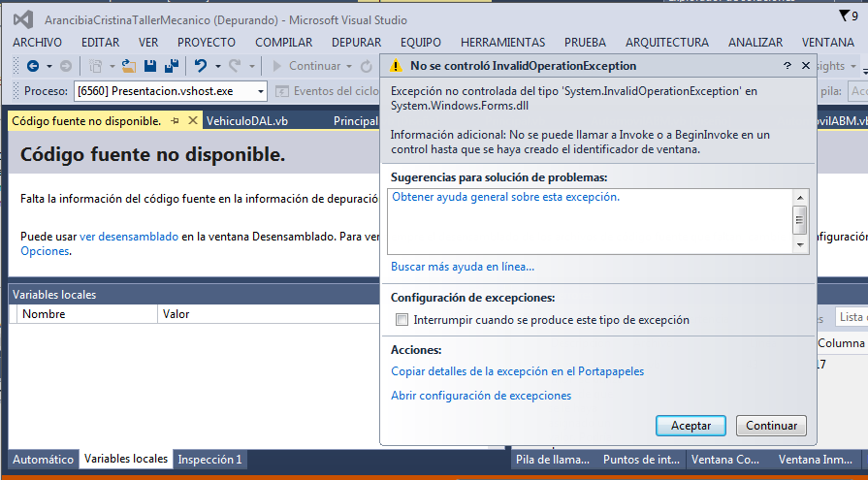Click the warning icon in the exception dialog

coord(396,66)
